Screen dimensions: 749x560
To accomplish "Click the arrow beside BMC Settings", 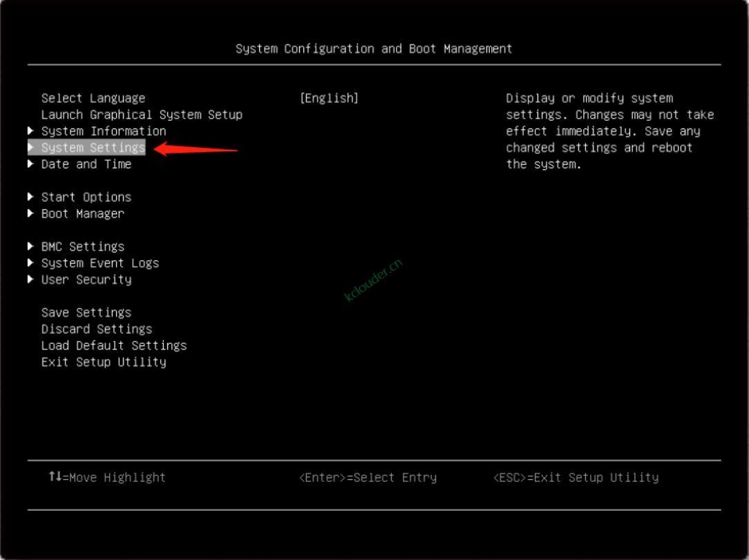I will 30,247.
